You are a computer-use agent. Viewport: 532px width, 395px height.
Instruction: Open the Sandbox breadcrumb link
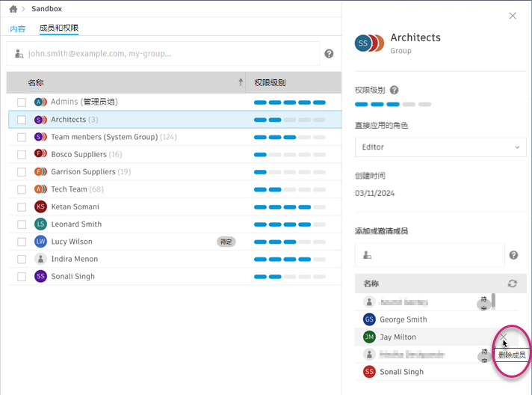tap(46, 9)
